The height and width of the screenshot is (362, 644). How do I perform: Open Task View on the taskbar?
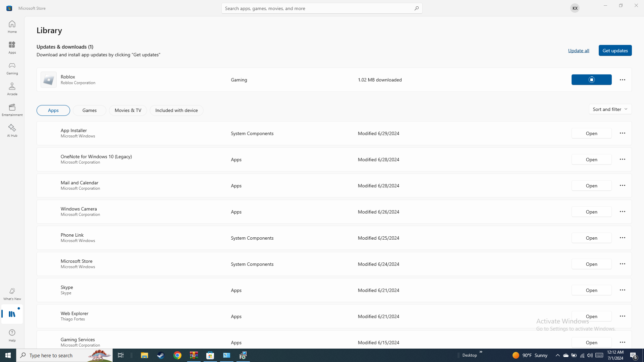coord(121,355)
